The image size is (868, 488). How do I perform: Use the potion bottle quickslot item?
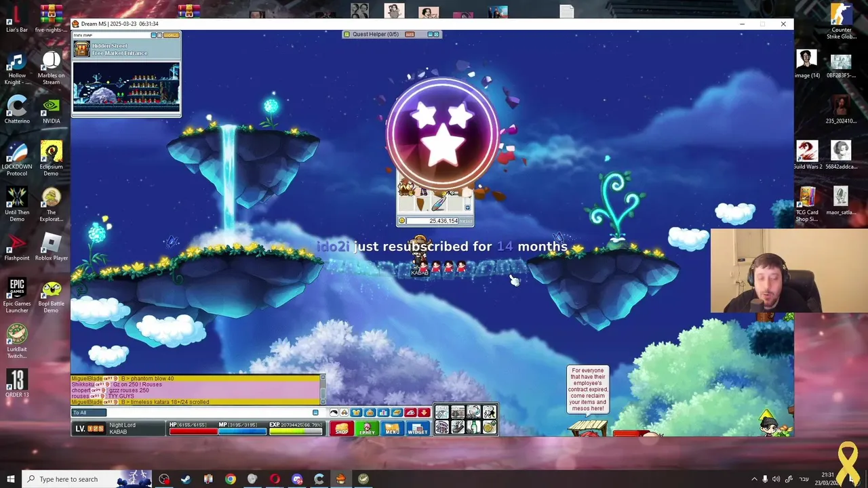pos(473,427)
